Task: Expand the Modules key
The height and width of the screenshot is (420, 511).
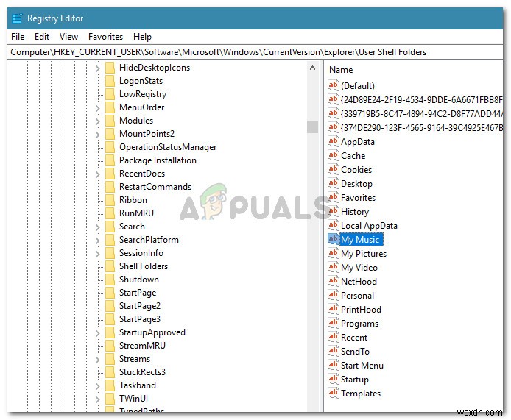Action: coord(97,121)
